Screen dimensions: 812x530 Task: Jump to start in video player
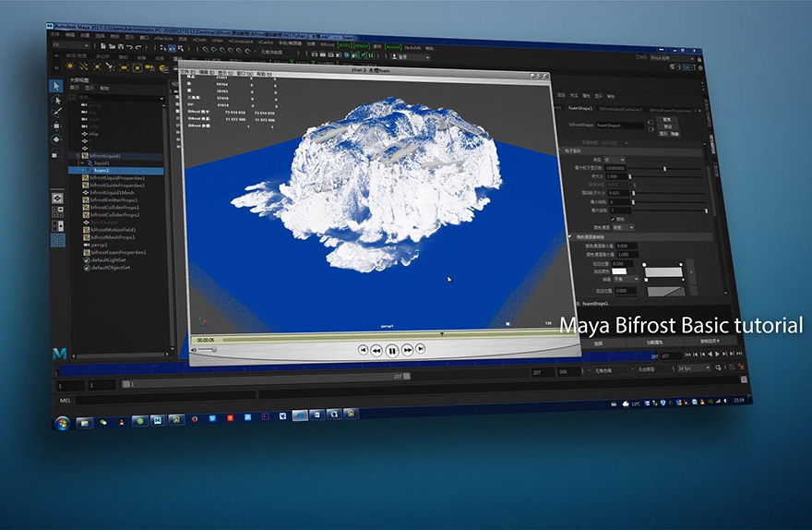click(363, 351)
